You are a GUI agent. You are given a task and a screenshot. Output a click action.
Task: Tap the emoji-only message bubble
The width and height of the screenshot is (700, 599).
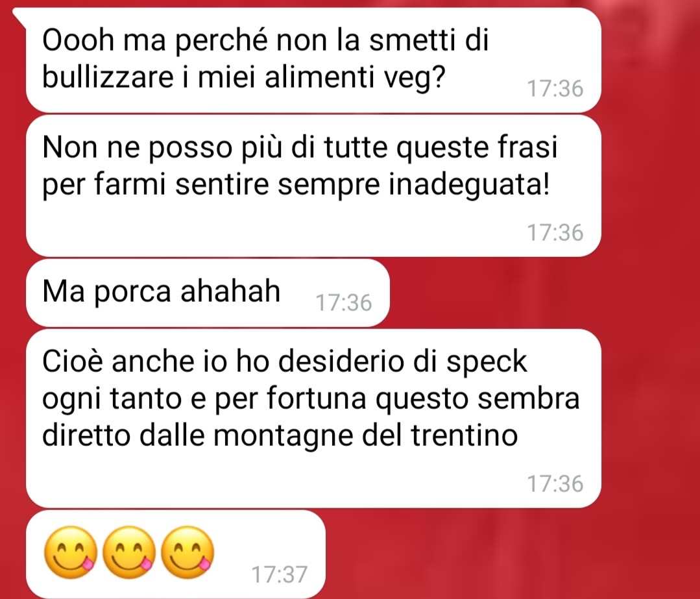click(175, 554)
